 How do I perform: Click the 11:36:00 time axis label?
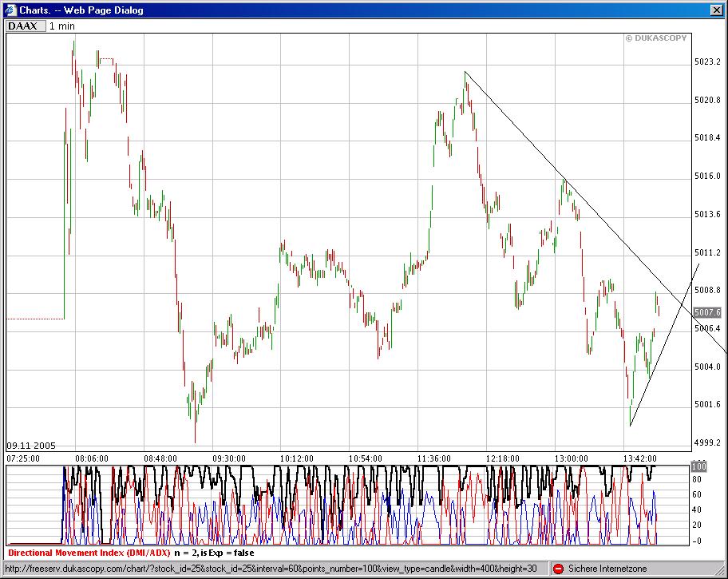434,458
